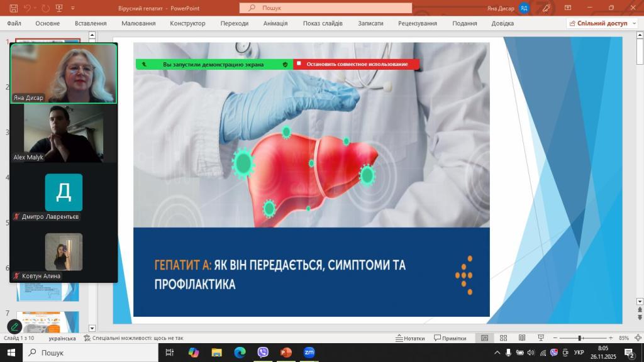Open the Ribbon Display Options menu
Screen dimensions: 644x362
(x=568, y=8)
